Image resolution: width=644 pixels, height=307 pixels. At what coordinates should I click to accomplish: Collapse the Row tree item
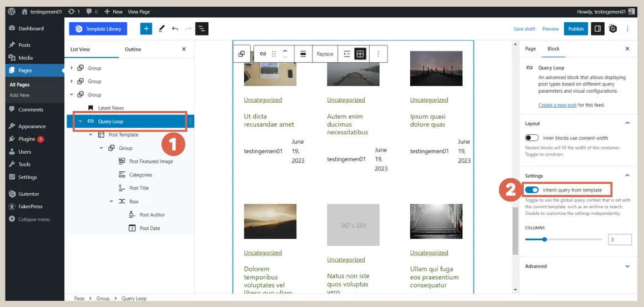click(x=111, y=202)
